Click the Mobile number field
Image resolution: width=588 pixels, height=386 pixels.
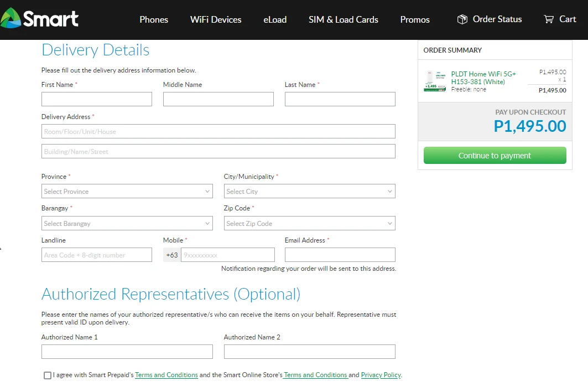[x=228, y=255]
